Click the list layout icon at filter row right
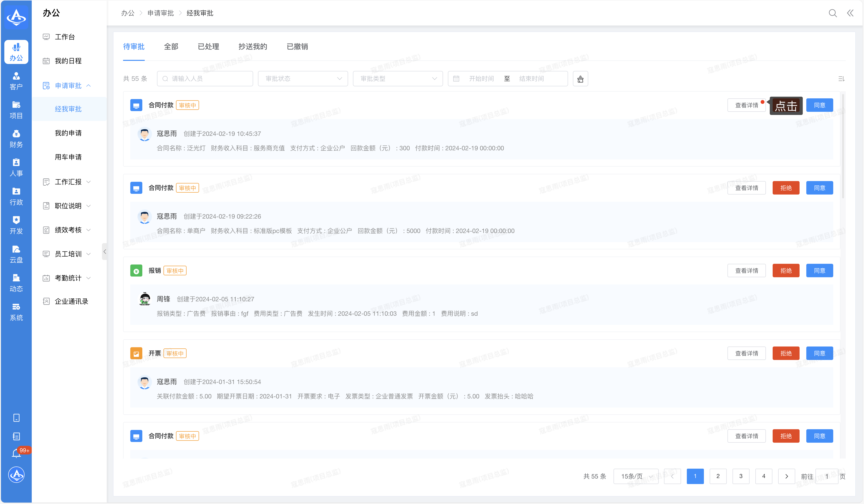 point(841,79)
